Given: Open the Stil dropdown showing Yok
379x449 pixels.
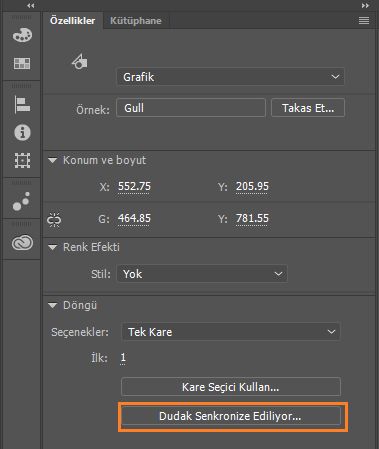Looking at the screenshot, I should [x=202, y=274].
